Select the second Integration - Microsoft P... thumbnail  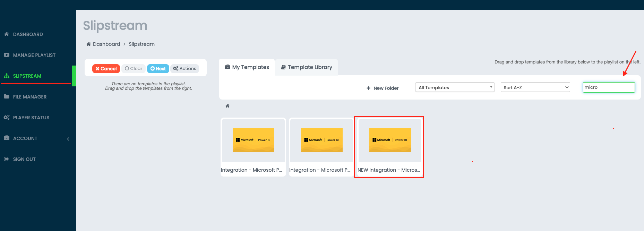tap(322, 140)
